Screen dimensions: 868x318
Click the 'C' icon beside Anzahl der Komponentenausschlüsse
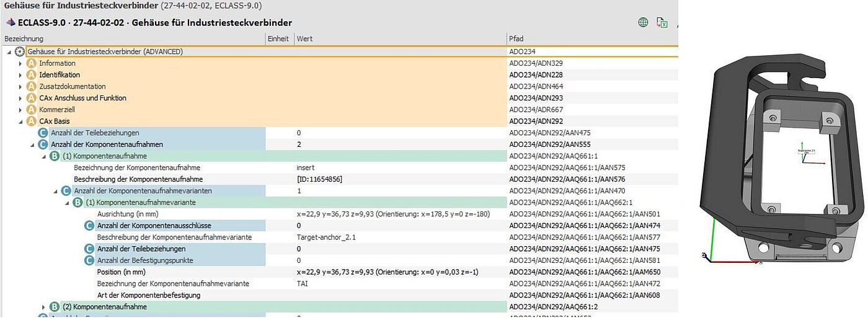click(89, 226)
